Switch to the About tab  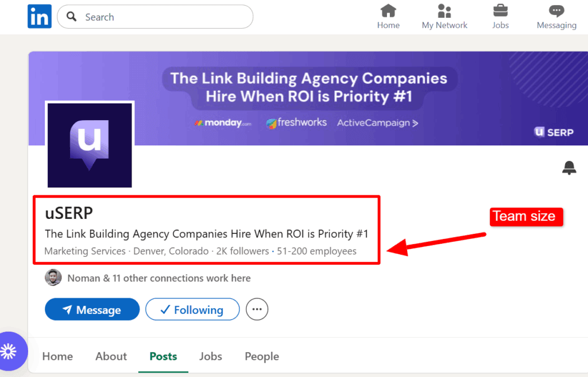click(111, 356)
